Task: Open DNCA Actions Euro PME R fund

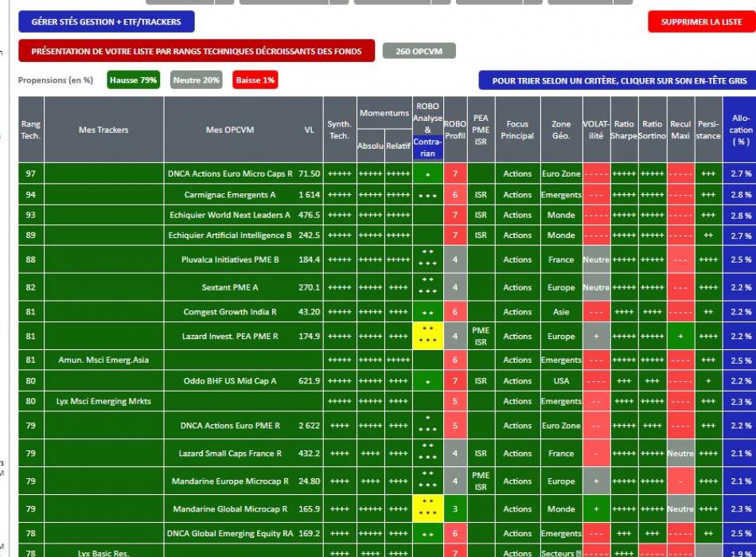Action: (x=230, y=426)
